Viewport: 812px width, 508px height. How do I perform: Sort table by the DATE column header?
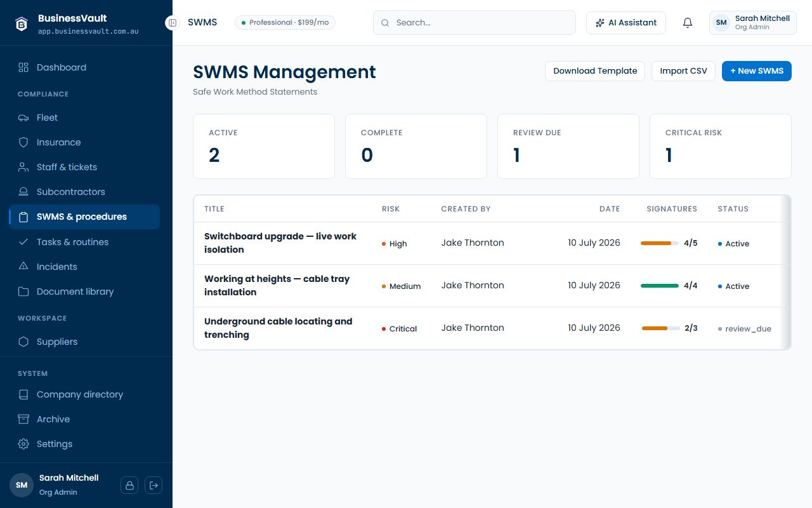(610, 209)
